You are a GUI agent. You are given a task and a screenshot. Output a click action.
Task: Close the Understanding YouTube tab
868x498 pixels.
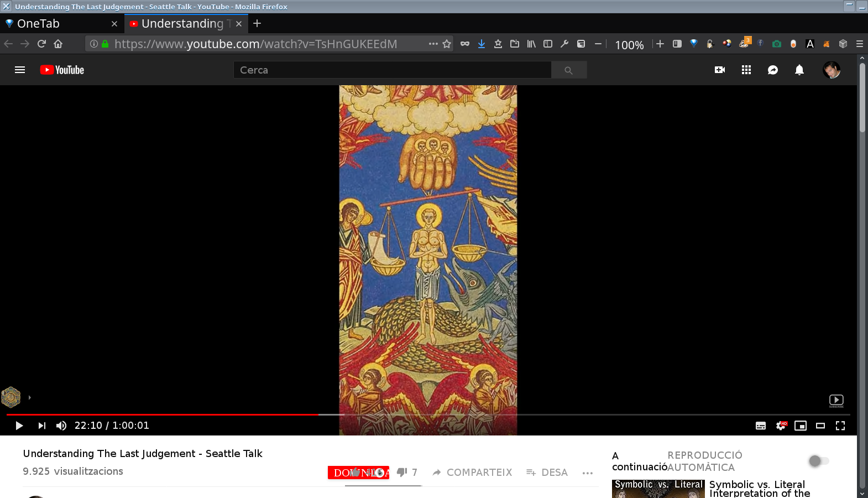point(239,24)
